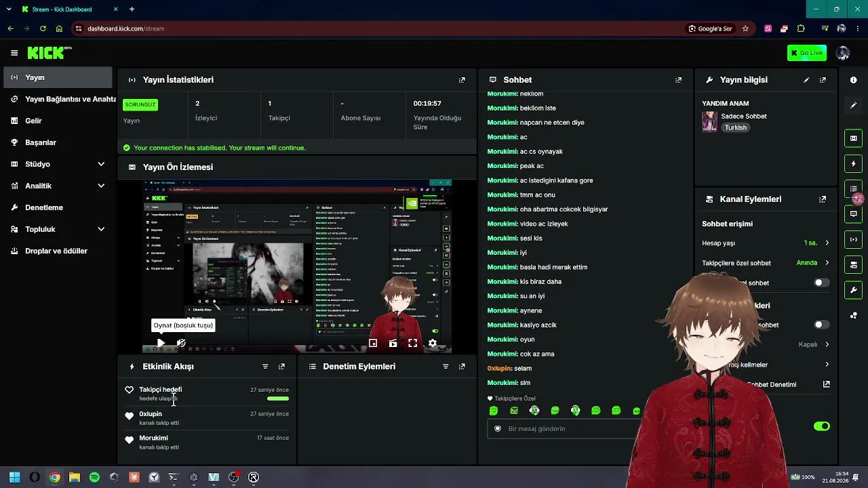Open the Kapalı setting chevron
Viewport: 868px width, 488px height.
(827, 344)
